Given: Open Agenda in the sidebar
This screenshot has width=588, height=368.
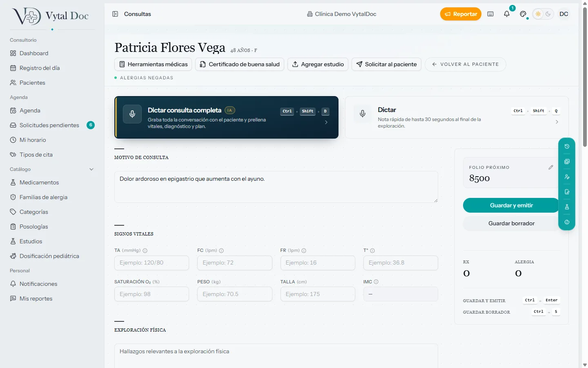Looking at the screenshot, I should (52, 110).
